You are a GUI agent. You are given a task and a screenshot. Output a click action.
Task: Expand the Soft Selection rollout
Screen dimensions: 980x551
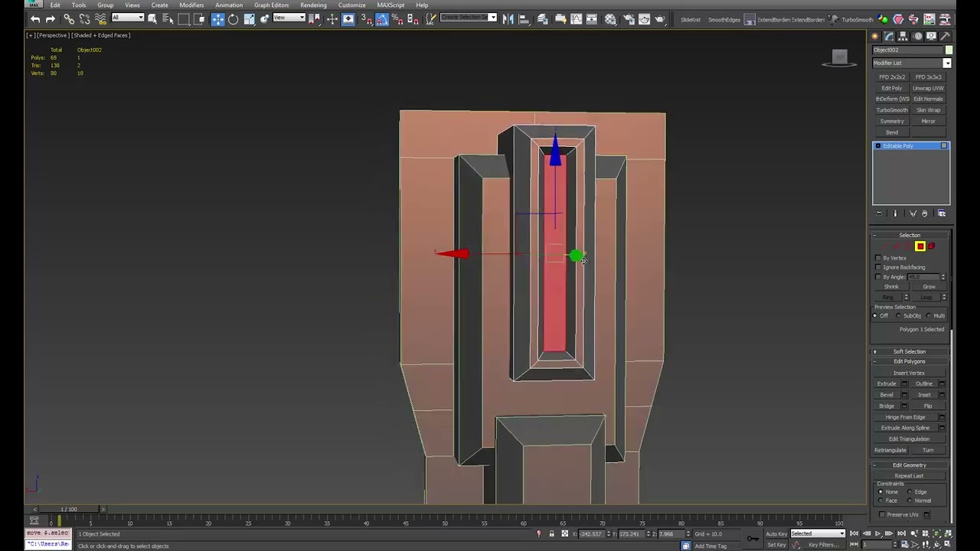(x=910, y=351)
